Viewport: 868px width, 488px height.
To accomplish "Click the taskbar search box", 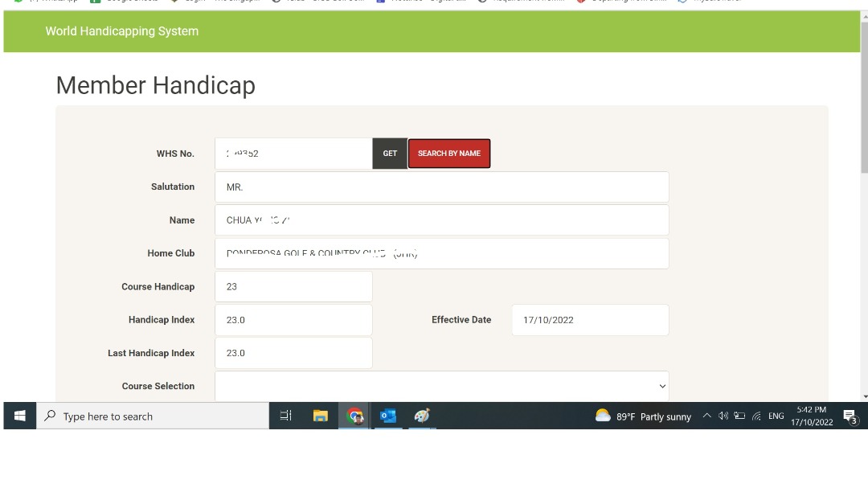I will tap(153, 416).
